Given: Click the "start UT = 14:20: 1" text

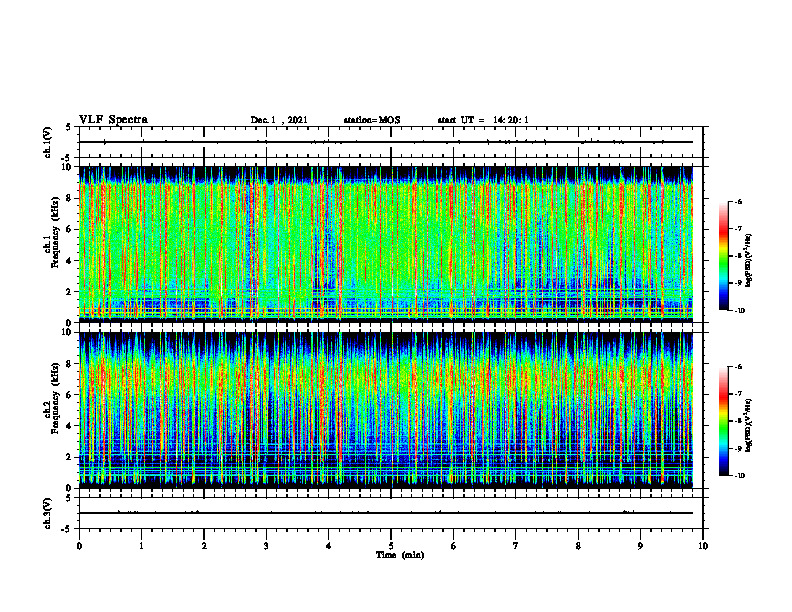Looking at the screenshot, I should [x=483, y=120].
